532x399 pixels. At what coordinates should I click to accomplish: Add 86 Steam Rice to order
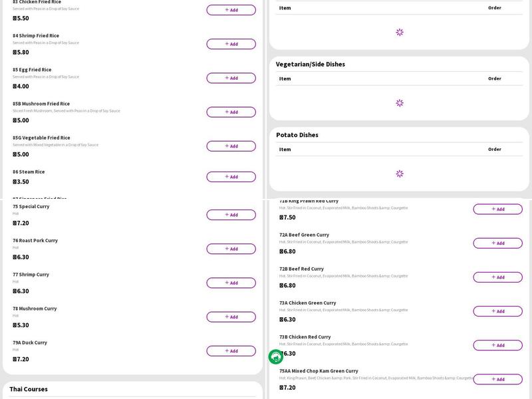point(231,177)
